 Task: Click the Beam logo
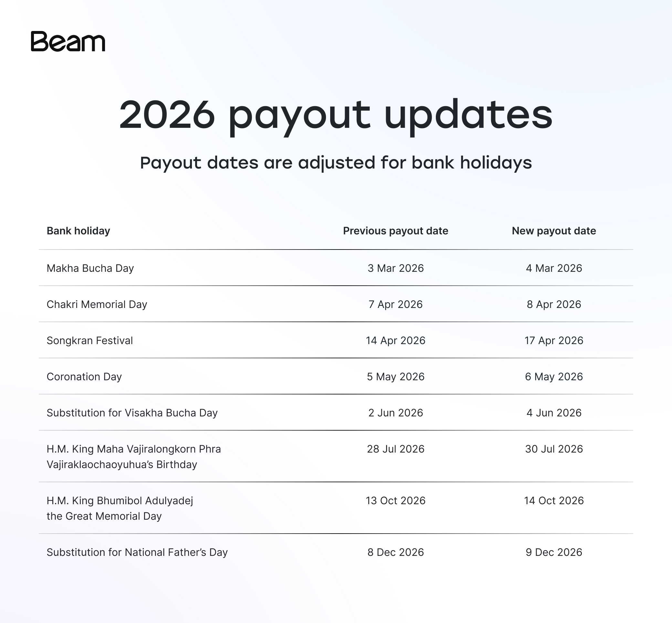pyautogui.click(x=68, y=41)
